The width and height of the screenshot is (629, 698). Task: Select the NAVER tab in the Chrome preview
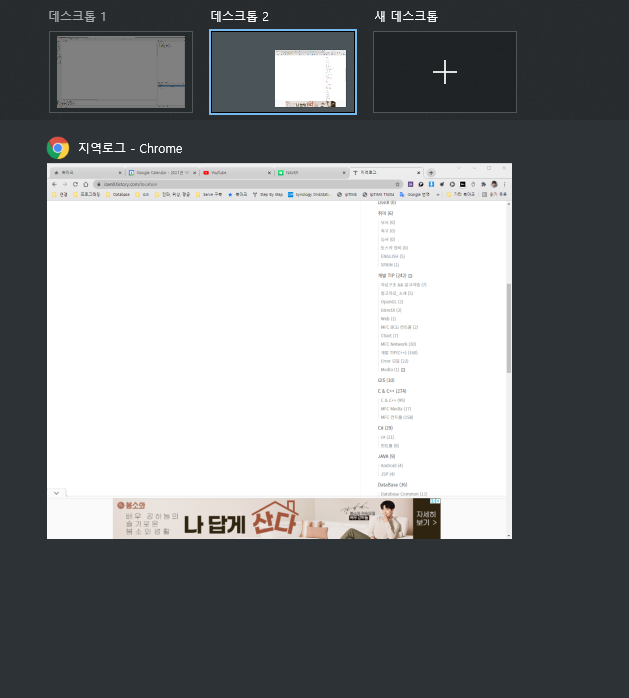(x=311, y=173)
